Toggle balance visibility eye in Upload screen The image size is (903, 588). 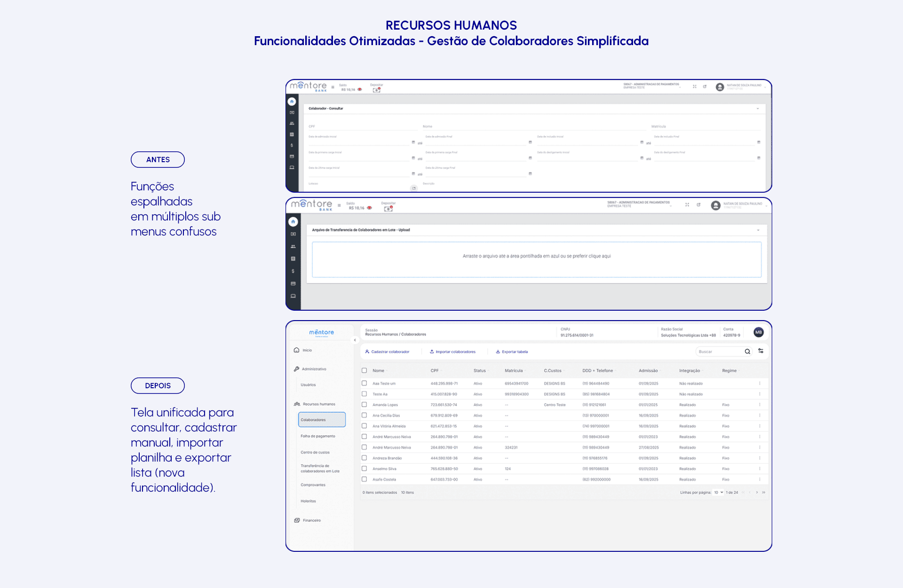click(369, 208)
